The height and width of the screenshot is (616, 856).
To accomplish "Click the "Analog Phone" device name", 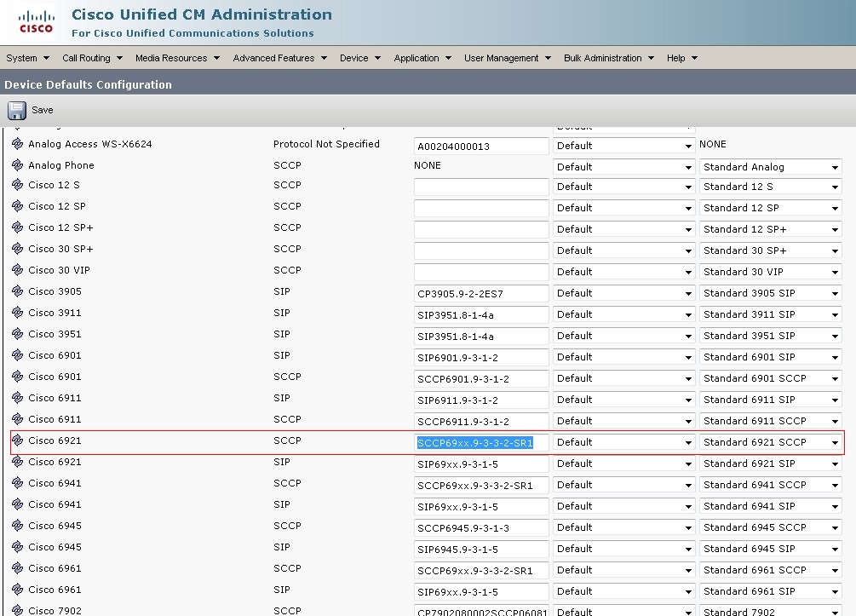I will [x=61, y=165].
